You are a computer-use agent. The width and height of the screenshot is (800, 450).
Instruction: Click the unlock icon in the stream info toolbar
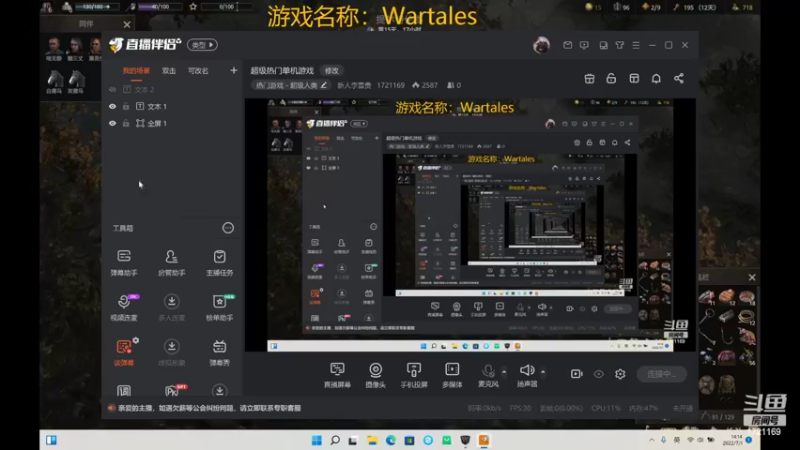click(x=611, y=79)
